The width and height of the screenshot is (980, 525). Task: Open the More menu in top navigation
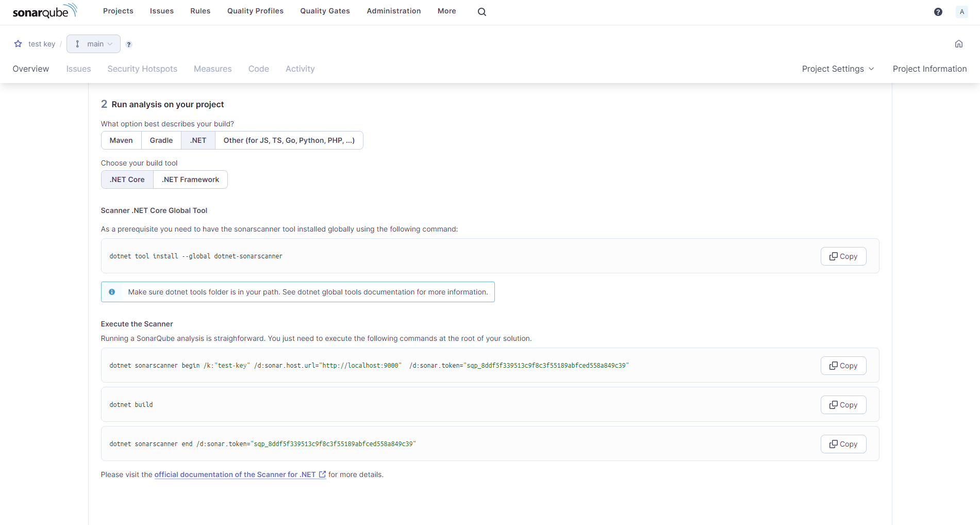pos(446,11)
